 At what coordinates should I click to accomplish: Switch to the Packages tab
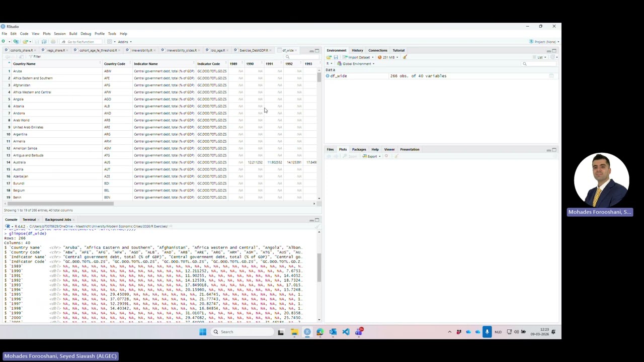point(359,149)
